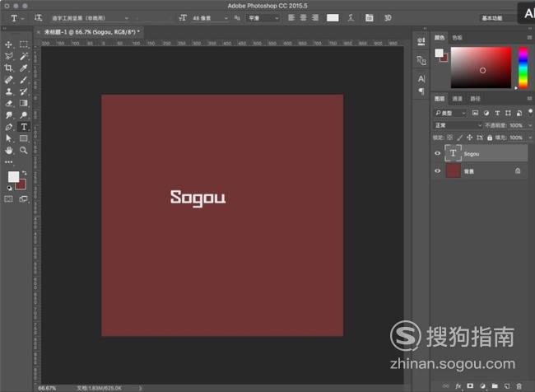The height and width of the screenshot is (392, 535).
Task: Select the Dodge tool
Action: click(24, 115)
